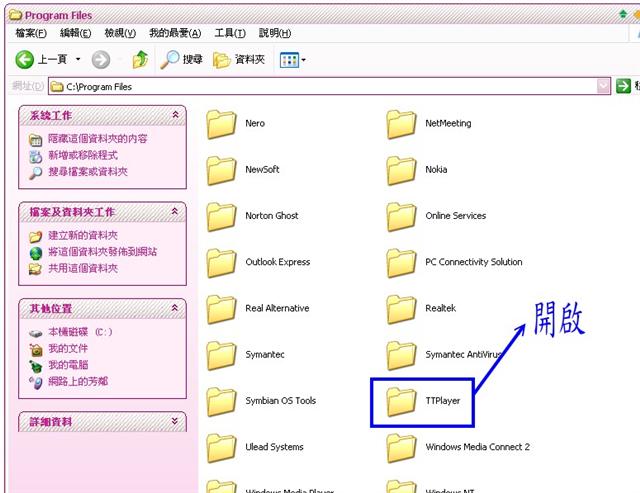Click the PC Connectivity Solution folder name
This screenshot has height=493, width=640.
(x=473, y=262)
